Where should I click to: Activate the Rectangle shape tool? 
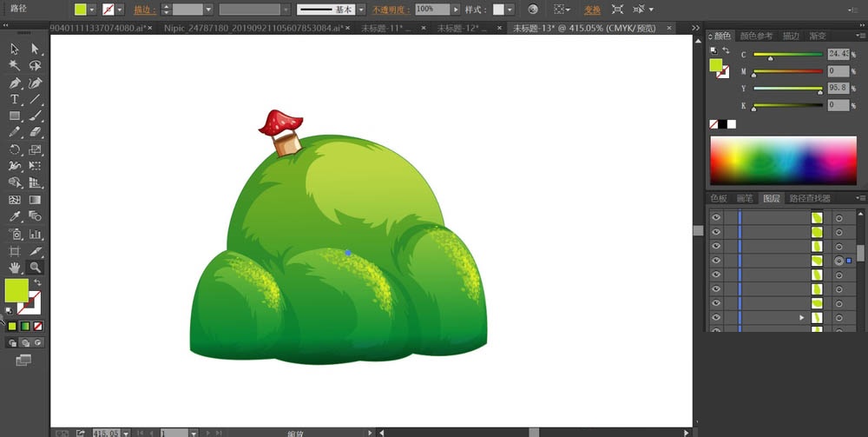point(15,116)
